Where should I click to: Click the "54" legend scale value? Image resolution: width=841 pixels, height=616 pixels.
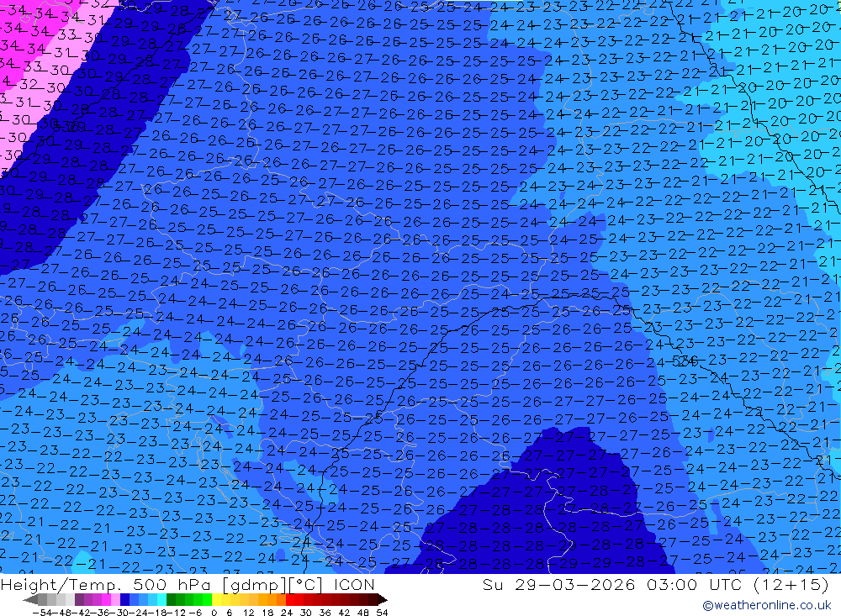(382, 613)
